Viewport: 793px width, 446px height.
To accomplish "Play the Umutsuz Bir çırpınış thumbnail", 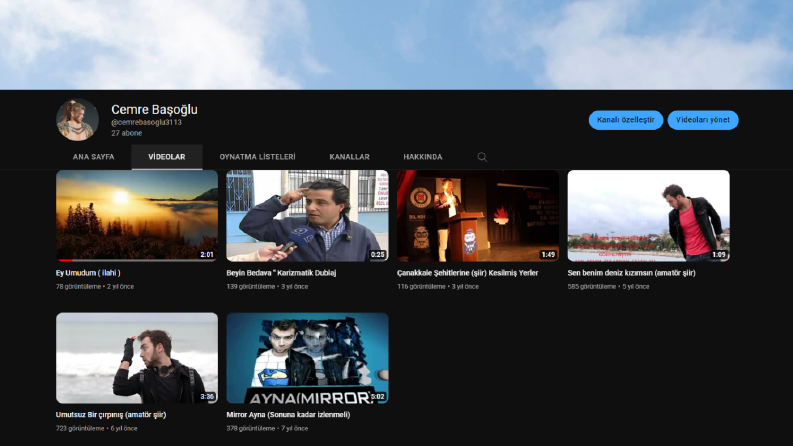I will point(137,358).
